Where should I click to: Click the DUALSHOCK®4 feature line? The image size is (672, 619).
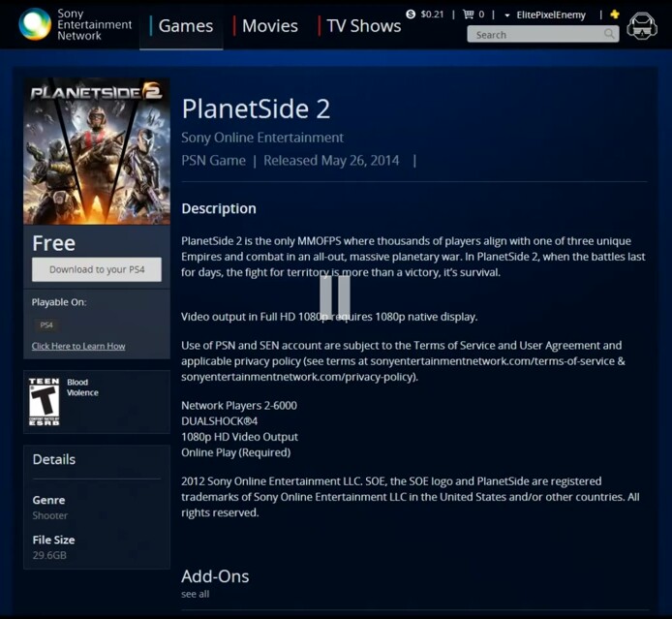click(x=220, y=421)
